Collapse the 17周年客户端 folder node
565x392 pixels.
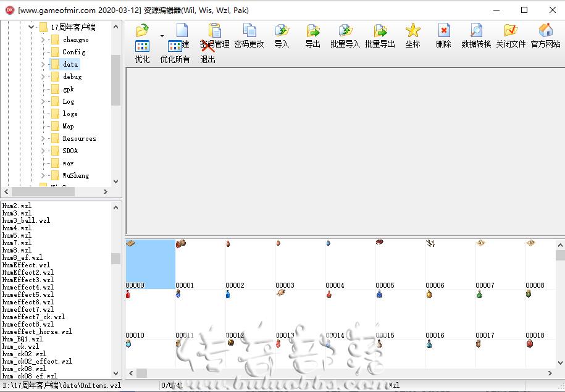(31, 27)
